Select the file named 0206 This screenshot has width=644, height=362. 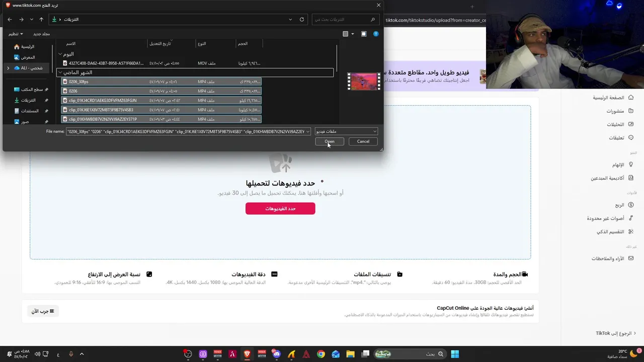[x=161, y=91]
